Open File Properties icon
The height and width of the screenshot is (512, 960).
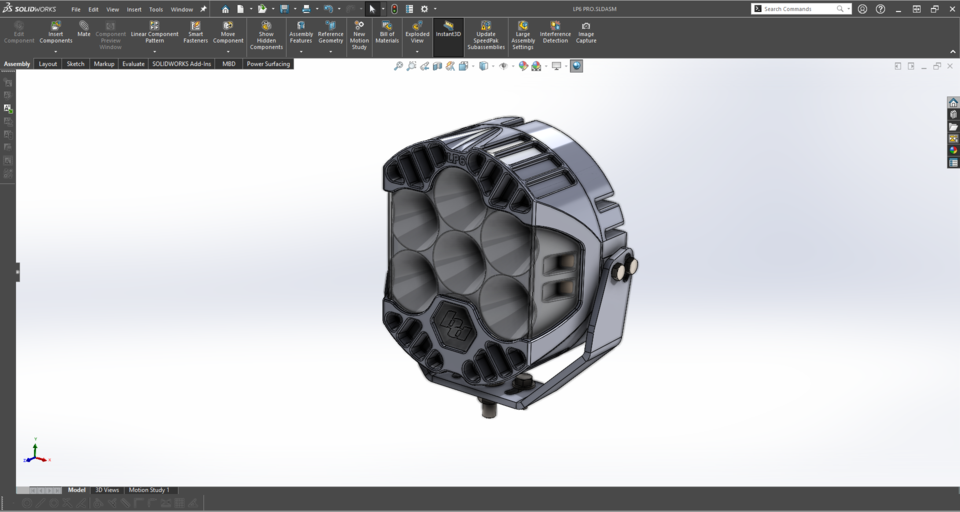tap(409, 9)
